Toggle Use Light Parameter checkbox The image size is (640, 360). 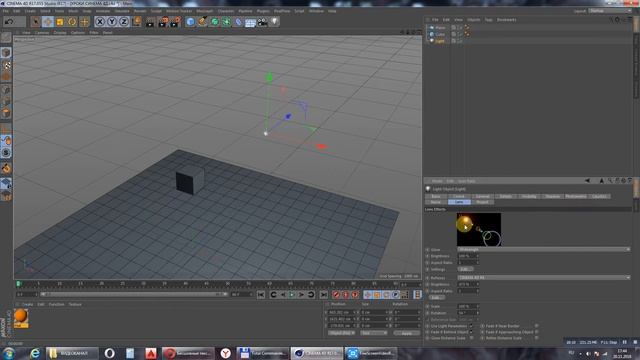(x=471, y=326)
